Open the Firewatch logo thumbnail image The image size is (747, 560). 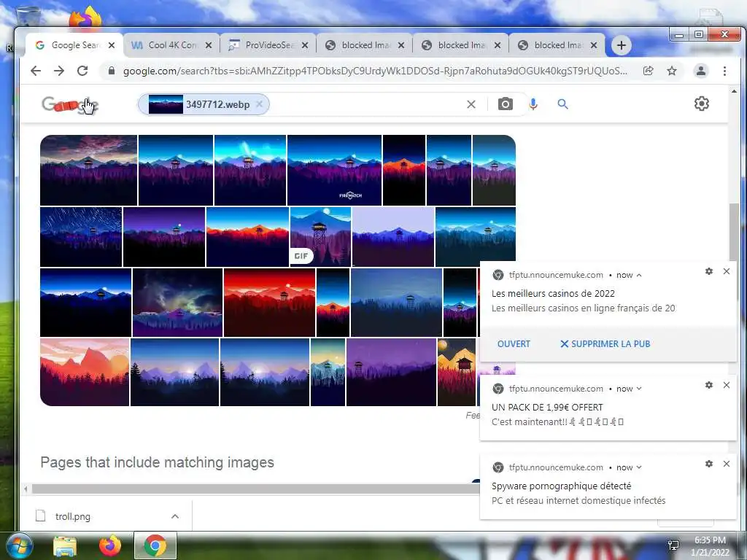coord(334,170)
